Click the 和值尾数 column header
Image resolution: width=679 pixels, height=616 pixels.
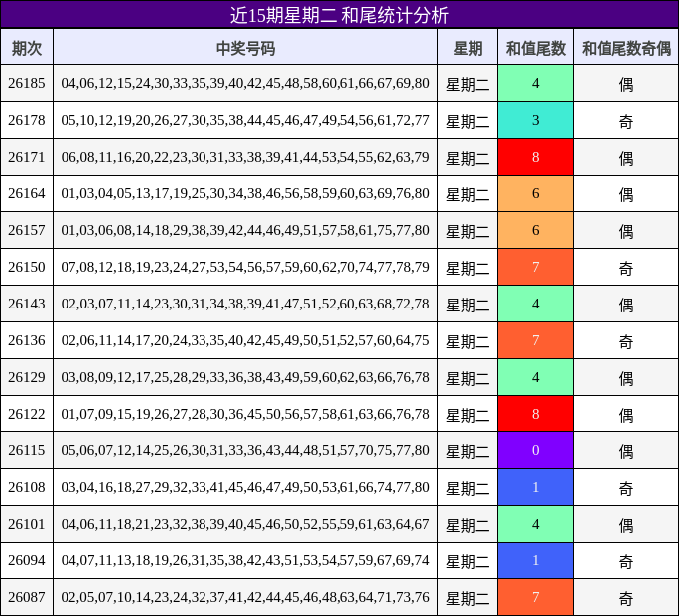point(536,48)
